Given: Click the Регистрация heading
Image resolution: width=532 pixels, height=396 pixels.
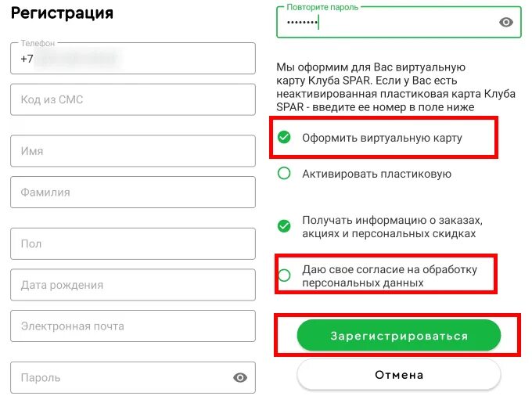Looking at the screenshot, I should tap(62, 13).
